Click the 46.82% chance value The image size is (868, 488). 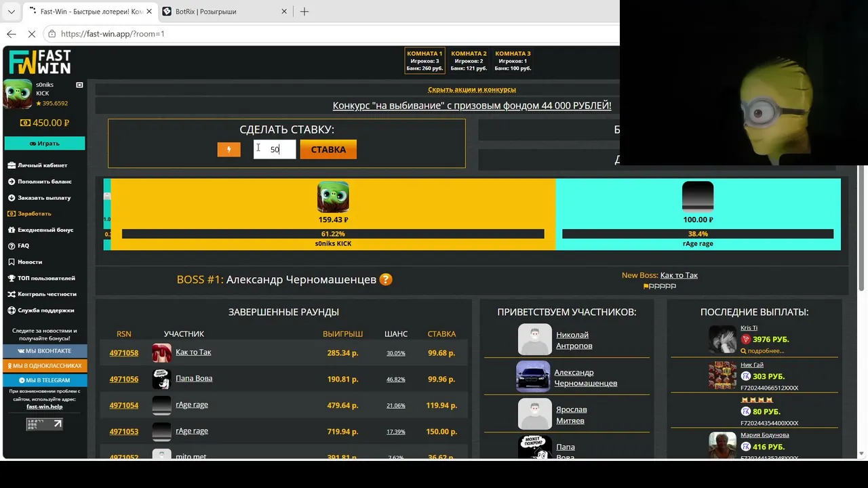tap(395, 380)
